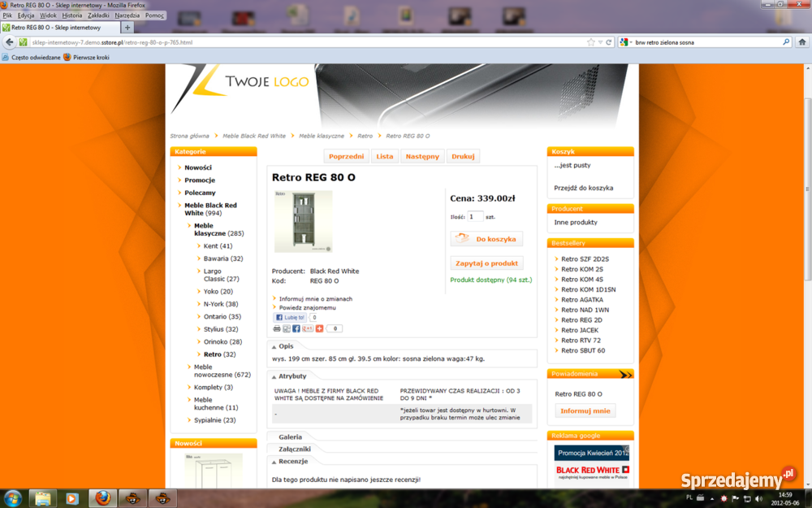Image resolution: width=812 pixels, height=508 pixels.
Task: Open new tab with plus button
Action: pos(127,28)
